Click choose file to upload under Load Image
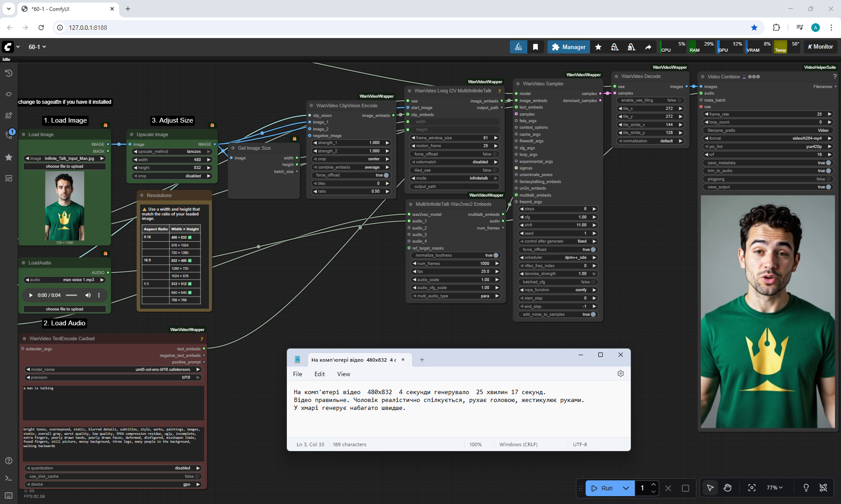Viewport: 841px width, 504px height. pos(64,166)
